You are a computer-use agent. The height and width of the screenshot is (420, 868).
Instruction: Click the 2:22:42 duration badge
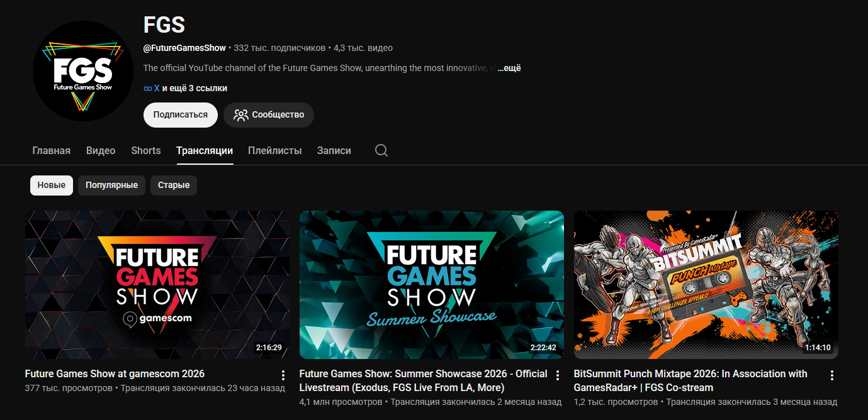tap(543, 348)
